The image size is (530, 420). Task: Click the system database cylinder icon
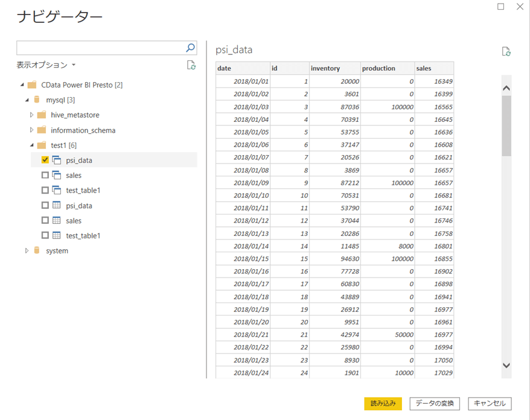coord(37,250)
